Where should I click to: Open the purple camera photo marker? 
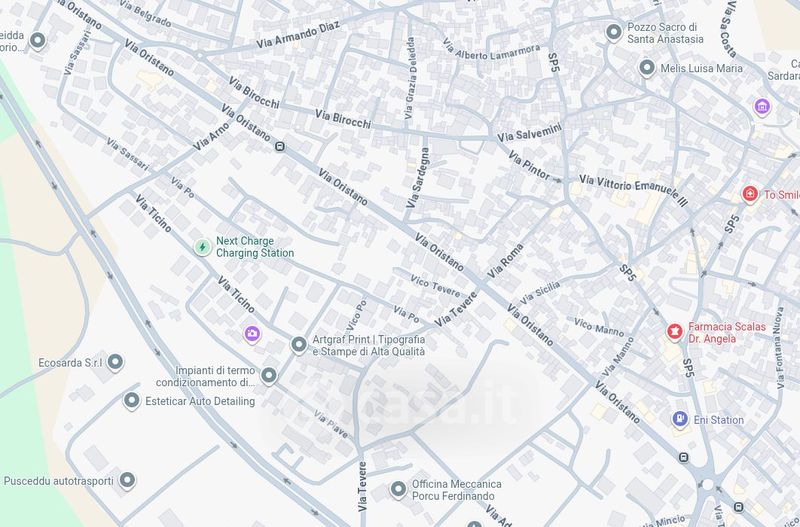click(252, 335)
